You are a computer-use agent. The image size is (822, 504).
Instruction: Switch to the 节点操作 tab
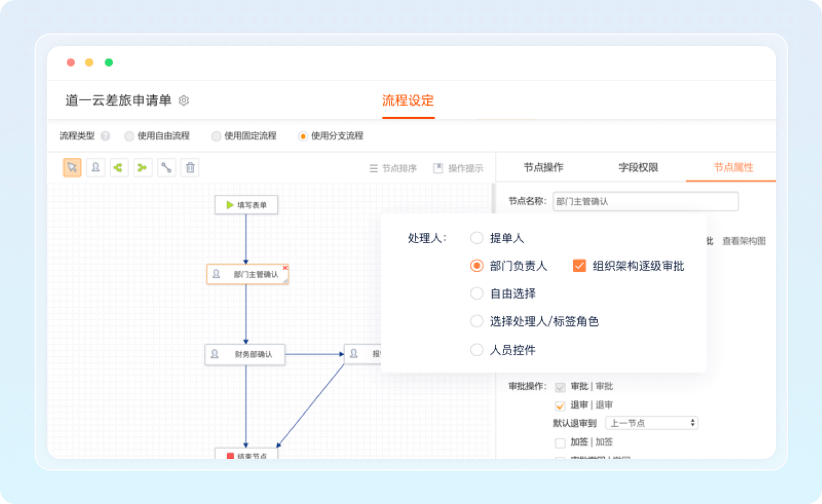(x=543, y=168)
